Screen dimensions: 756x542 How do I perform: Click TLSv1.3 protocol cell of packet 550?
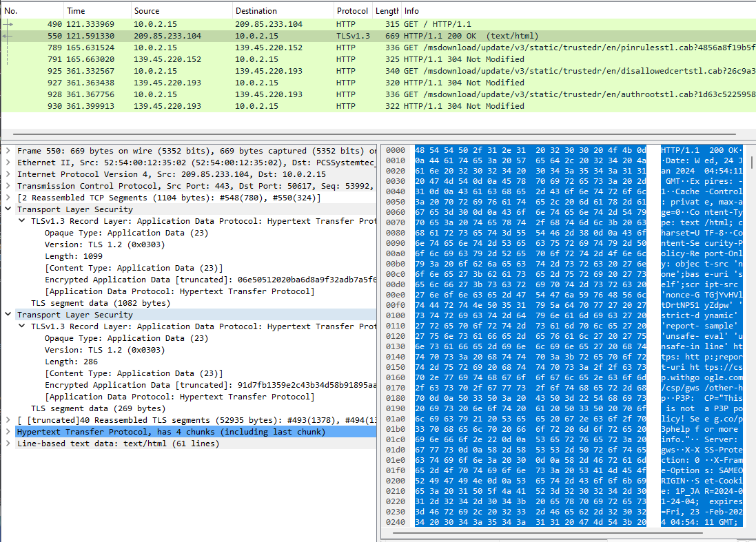coord(353,36)
